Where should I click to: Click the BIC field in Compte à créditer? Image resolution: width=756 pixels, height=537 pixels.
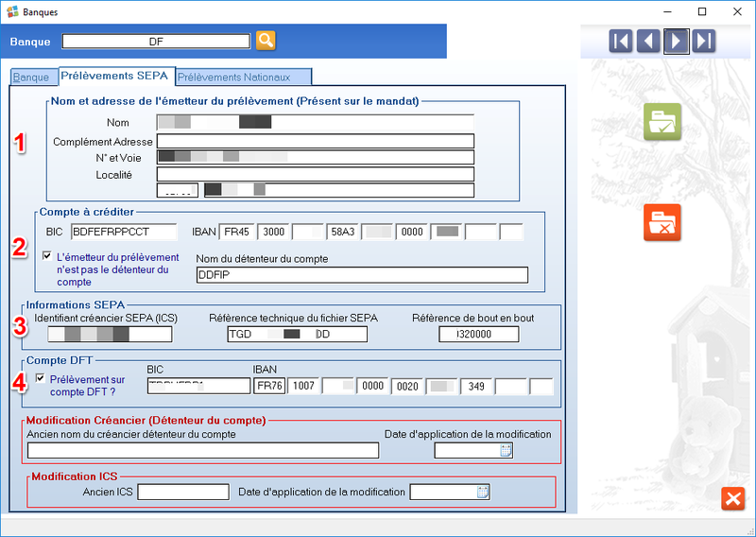(x=124, y=232)
